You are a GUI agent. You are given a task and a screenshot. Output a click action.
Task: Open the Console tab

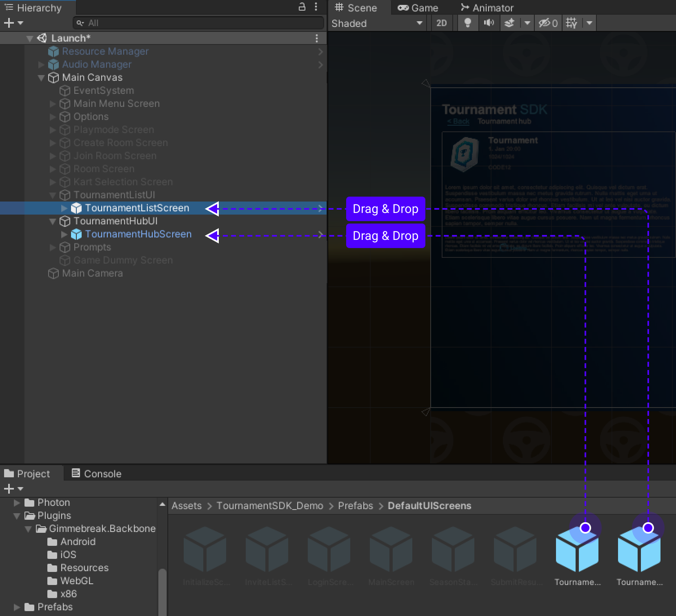coord(97,474)
